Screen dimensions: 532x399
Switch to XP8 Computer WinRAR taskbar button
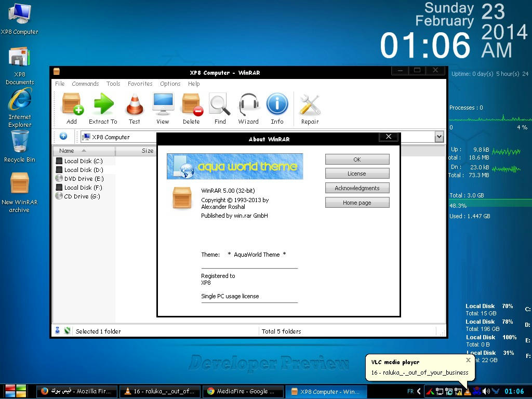[326, 391]
